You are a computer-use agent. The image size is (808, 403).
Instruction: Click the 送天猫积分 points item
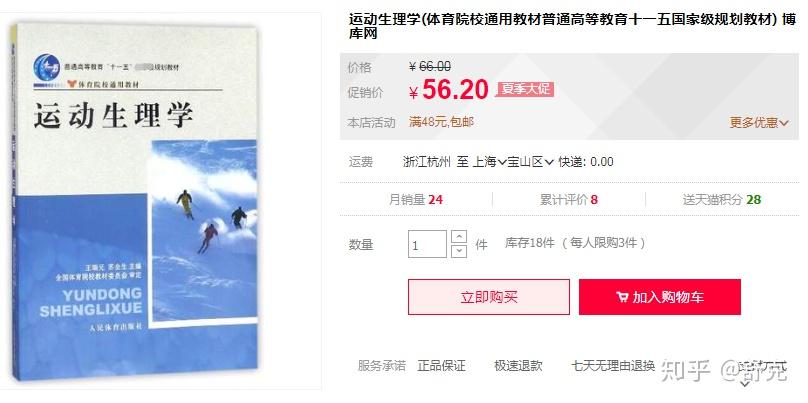coord(722,200)
